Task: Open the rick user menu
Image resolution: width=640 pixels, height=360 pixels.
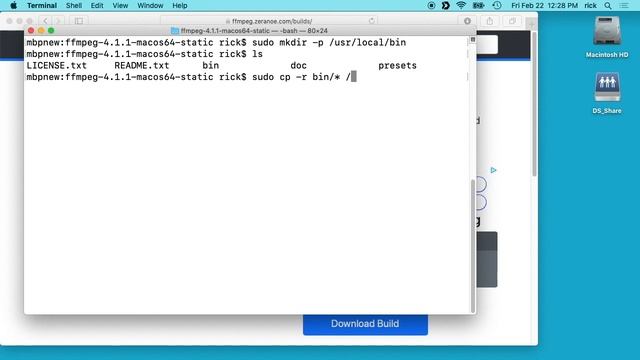Action: [590, 5]
